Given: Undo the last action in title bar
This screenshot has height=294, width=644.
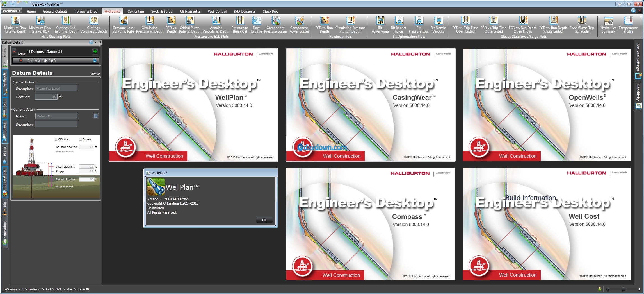Looking at the screenshot, I should (19, 3).
